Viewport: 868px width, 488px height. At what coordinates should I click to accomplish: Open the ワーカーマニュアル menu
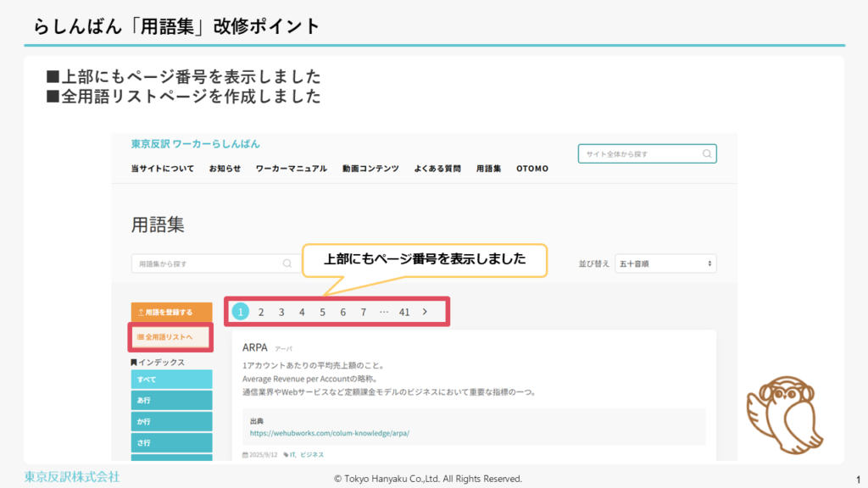(291, 169)
